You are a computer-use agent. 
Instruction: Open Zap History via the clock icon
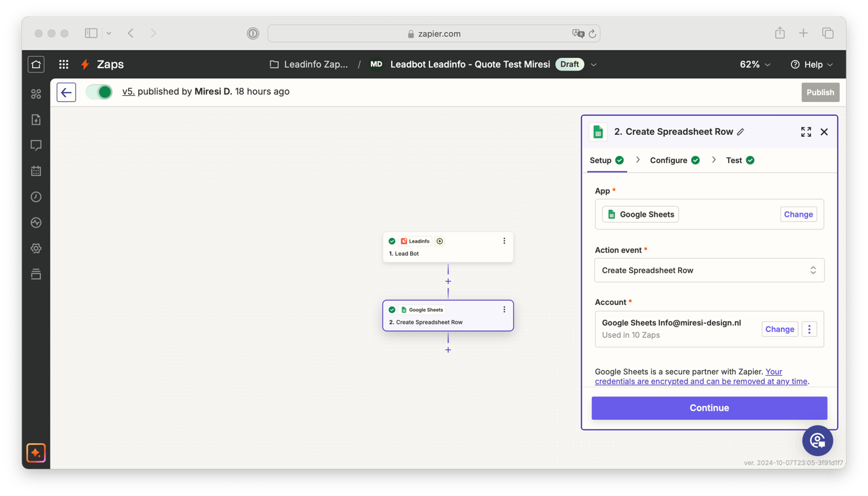(36, 196)
